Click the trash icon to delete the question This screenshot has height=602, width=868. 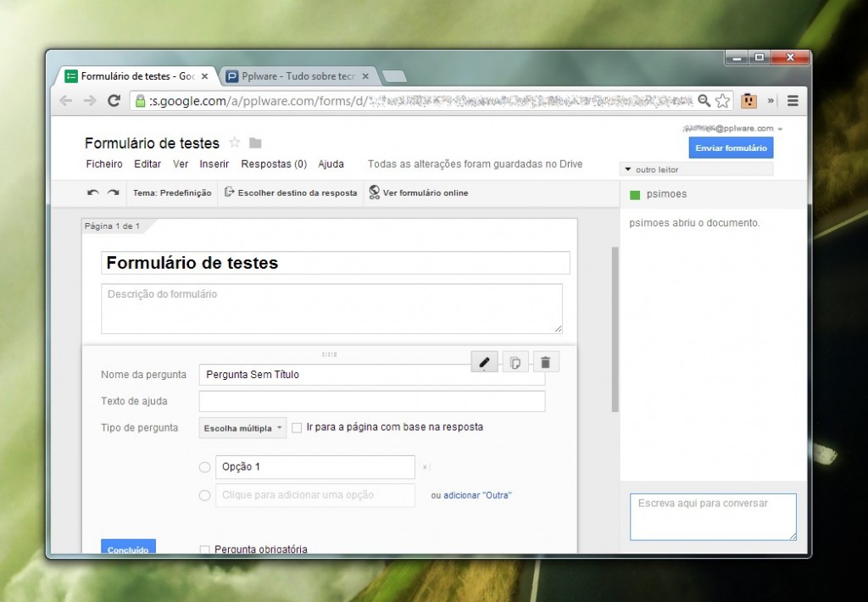(x=546, y=361)
